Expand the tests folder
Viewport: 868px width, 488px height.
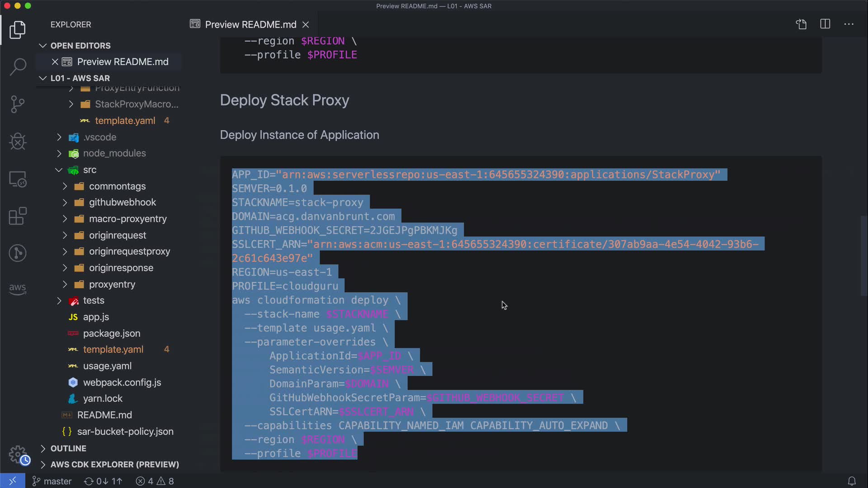(x=59, y=300)
